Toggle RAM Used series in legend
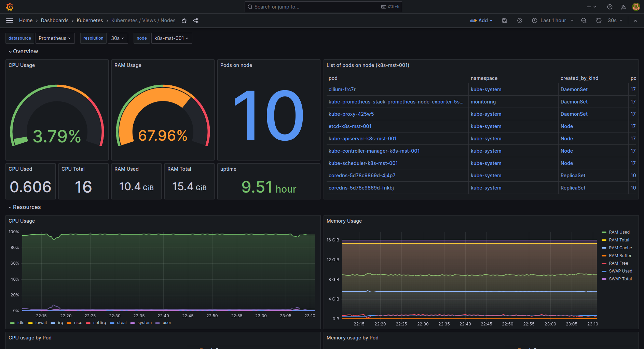Screen dimensions: 644x349 tap(619, 232)
